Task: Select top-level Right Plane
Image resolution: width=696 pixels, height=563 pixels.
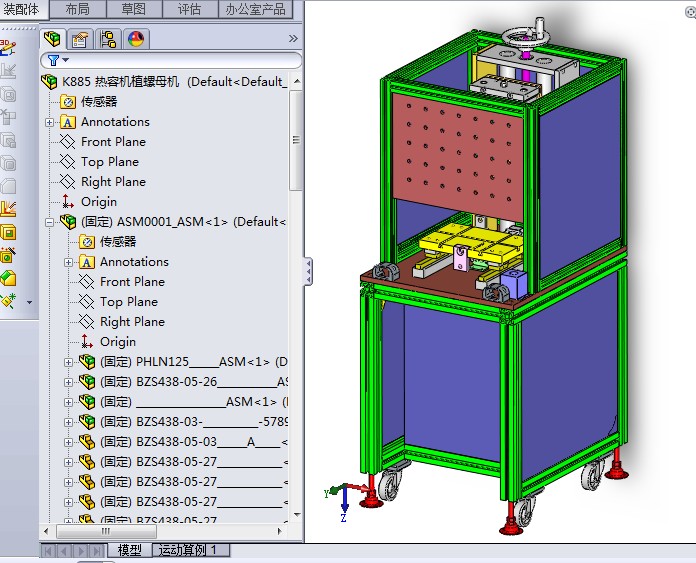Action: click(x=113, y=182)
